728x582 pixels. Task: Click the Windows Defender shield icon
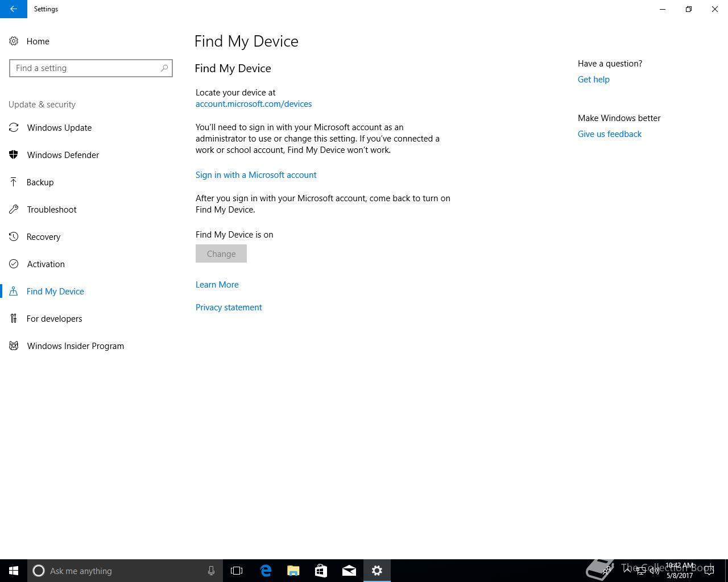pos(14,155)
